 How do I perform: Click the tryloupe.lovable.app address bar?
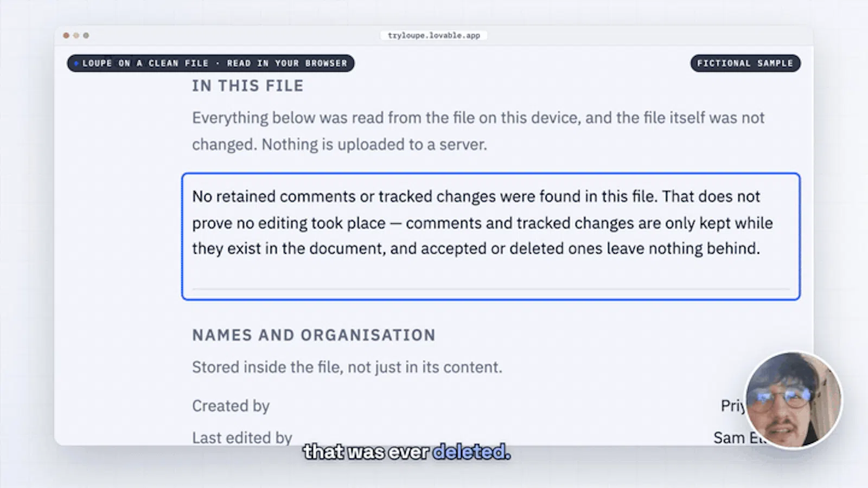[433, 35]
